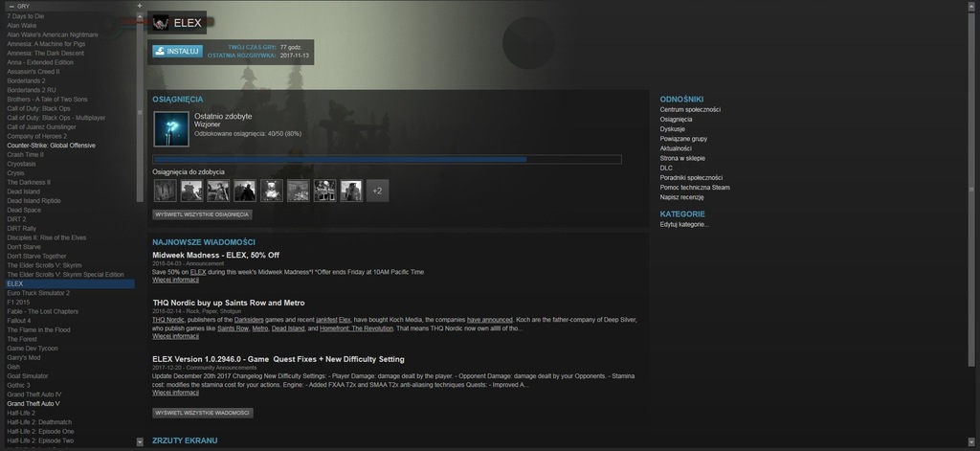The width and height of the screenshot is (980, 451).
Task: Click the fourth locked achievement icon
Action: pyautogui.click(x=245, y=191)
